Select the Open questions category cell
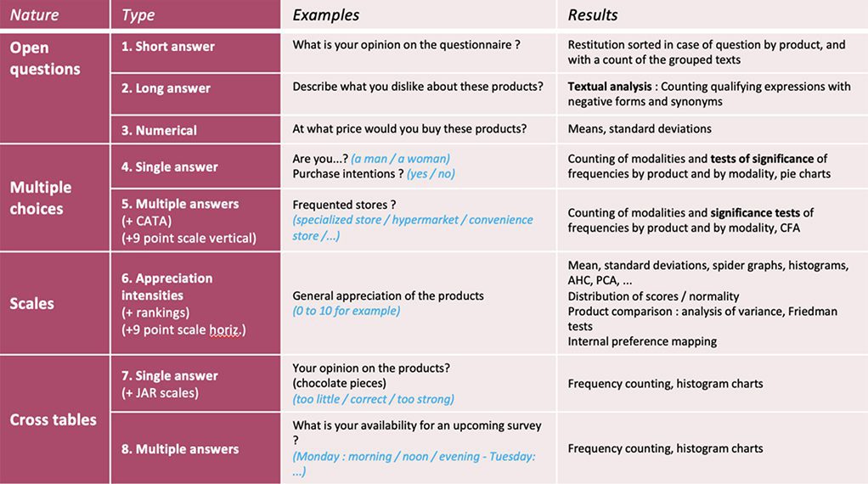This screenshot has height=484, width=868. point(54,88)
